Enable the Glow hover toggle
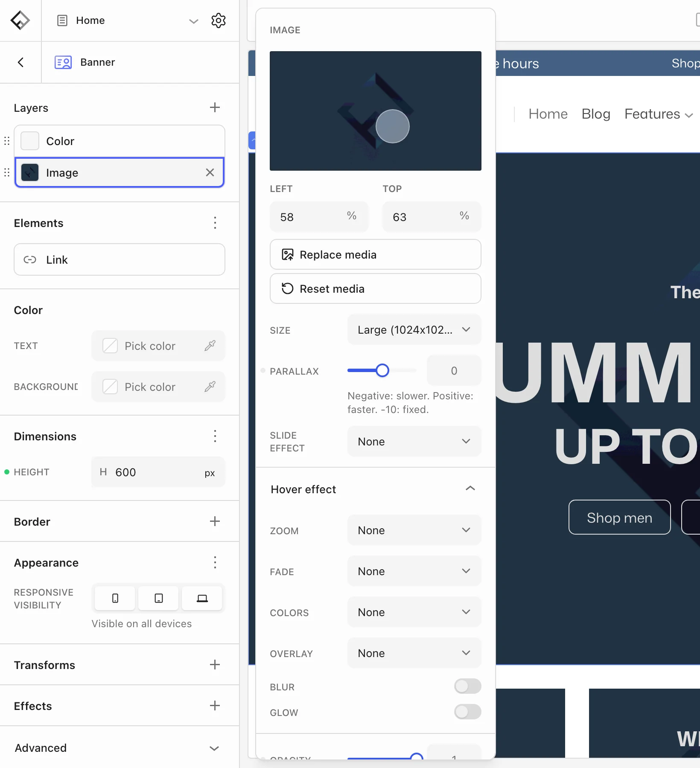This screenshot has width=700, height=768. [467, 712]
